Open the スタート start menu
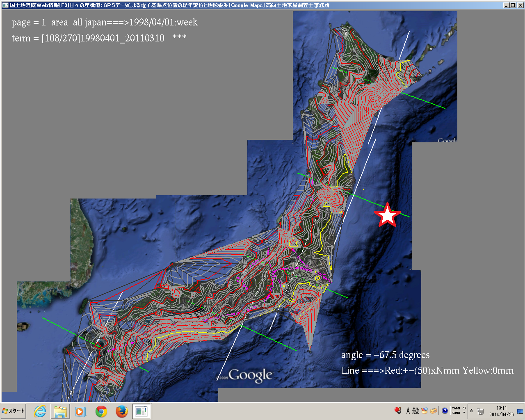The height and width of the screenshot is (420, 525). [14, 411]
